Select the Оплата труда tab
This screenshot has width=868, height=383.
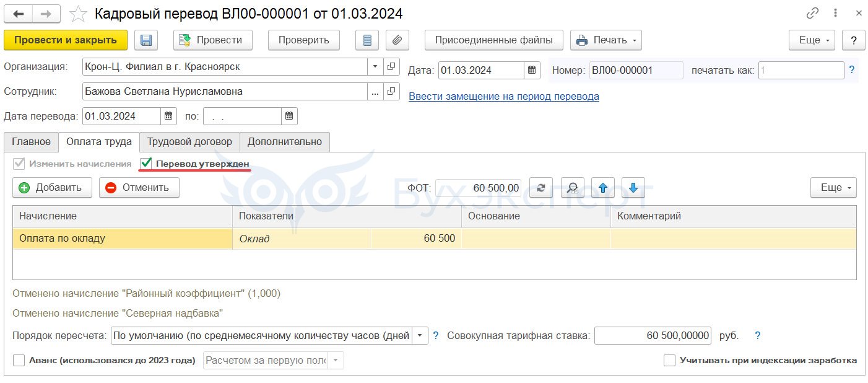(99, 142)
